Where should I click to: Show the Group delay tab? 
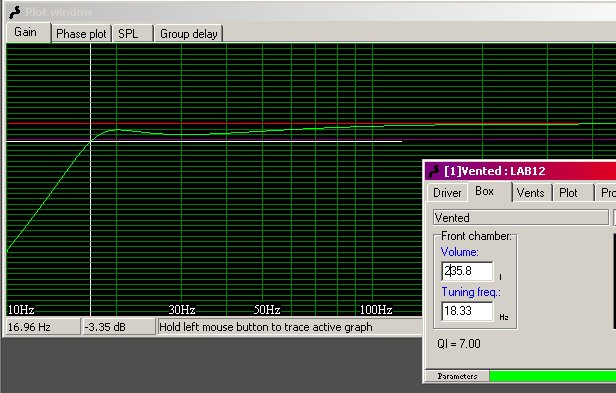pyautogui.click(x=189, y=34)
